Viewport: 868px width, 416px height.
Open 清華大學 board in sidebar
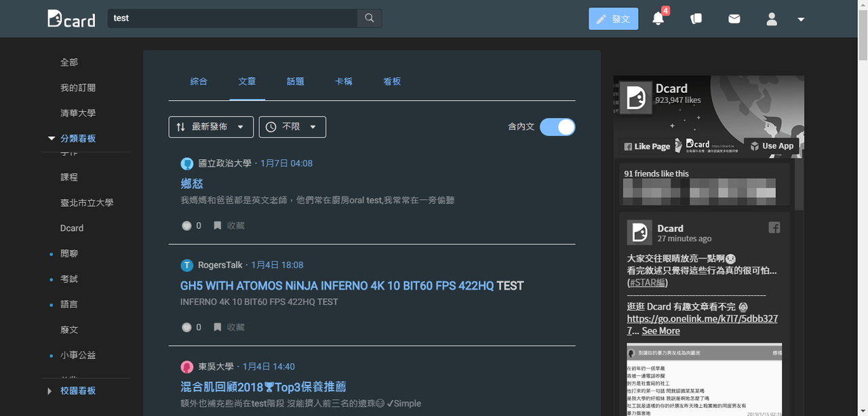pyautogui.click(x=78, y=113)
